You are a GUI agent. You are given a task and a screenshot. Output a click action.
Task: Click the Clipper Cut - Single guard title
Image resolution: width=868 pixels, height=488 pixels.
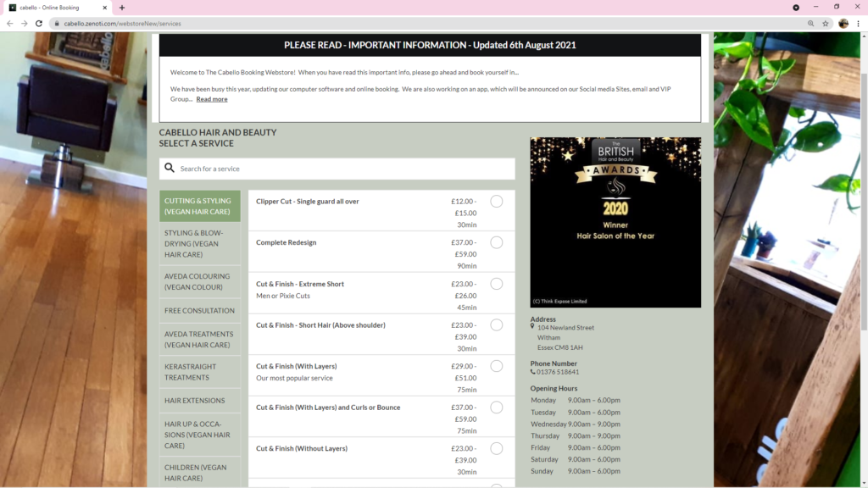[x=307, y=202]
